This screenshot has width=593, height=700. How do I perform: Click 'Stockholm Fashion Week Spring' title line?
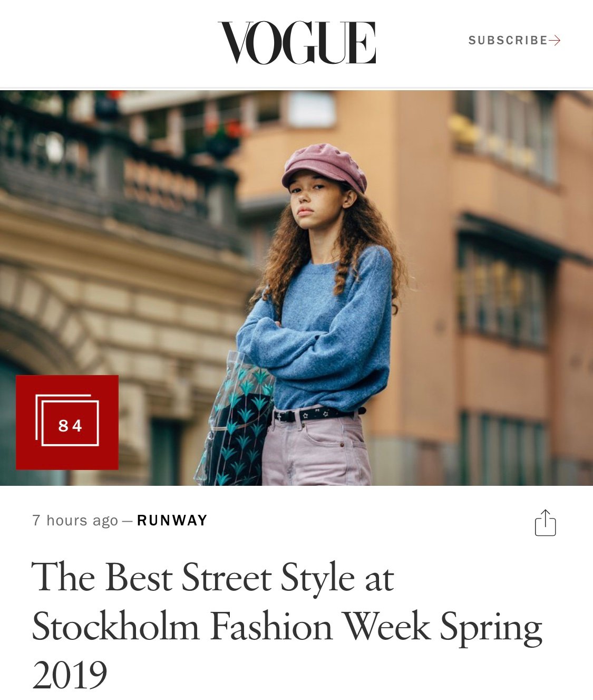coord(287,627)
